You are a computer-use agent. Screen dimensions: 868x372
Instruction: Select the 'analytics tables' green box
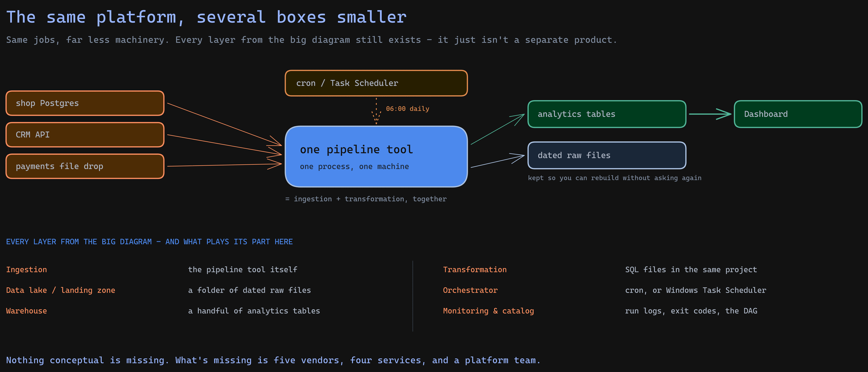[607, 114]
